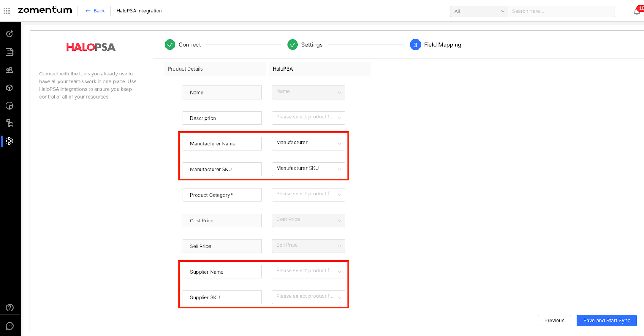Open the chat support bubble icon
Viewport: 644px width, 336px height.
tap(10, 326)
